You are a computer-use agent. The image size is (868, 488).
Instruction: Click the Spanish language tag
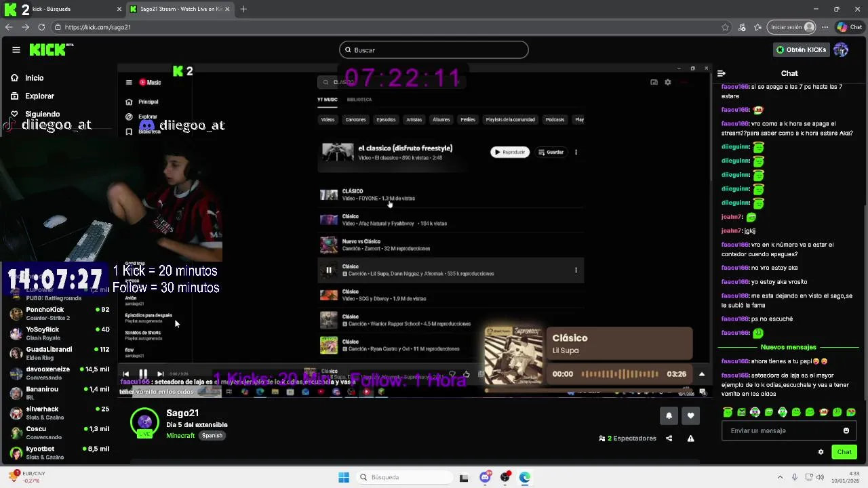[212, 435]
